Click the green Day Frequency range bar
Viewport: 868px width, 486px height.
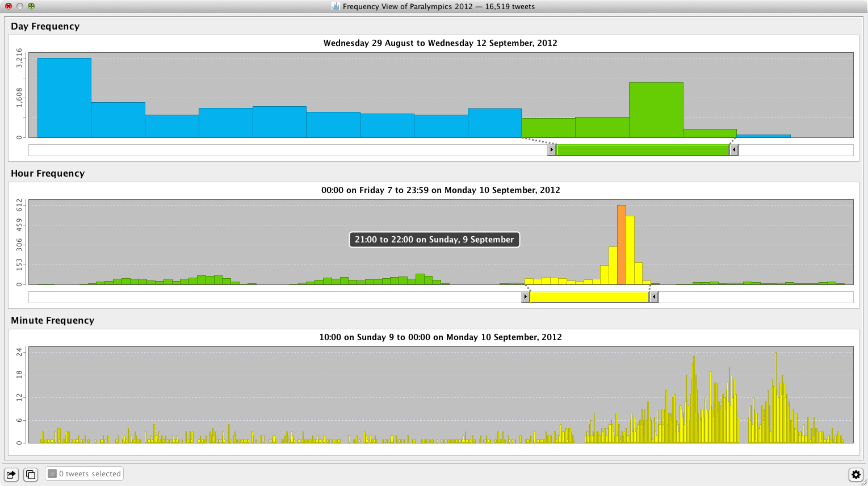pos(643,150)
